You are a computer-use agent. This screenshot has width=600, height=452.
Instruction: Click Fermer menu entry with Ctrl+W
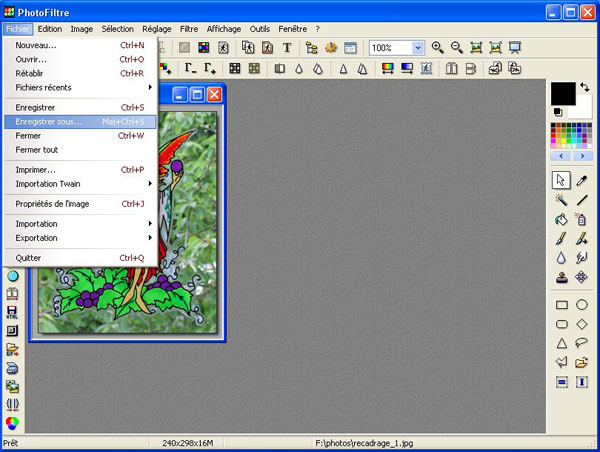[80, 135]
